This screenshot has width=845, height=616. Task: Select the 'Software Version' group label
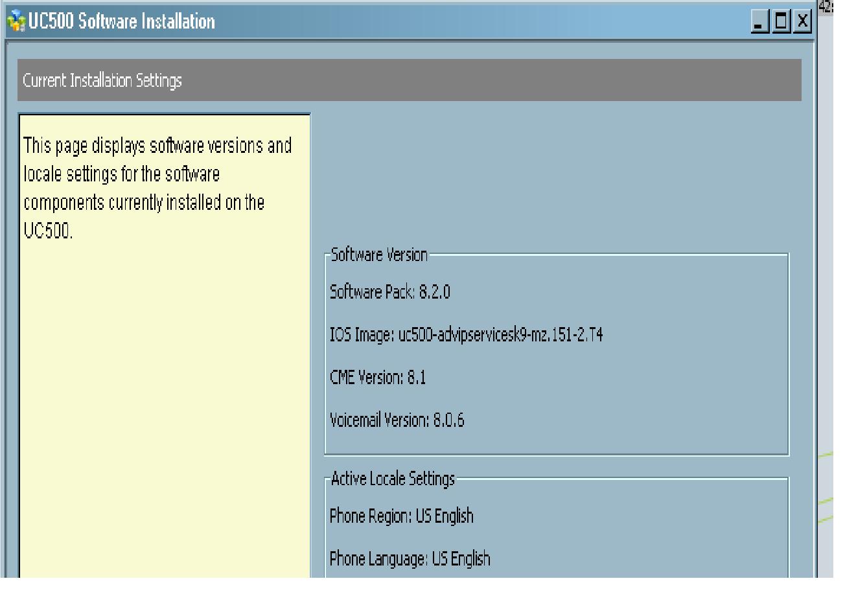coord(379,255)
